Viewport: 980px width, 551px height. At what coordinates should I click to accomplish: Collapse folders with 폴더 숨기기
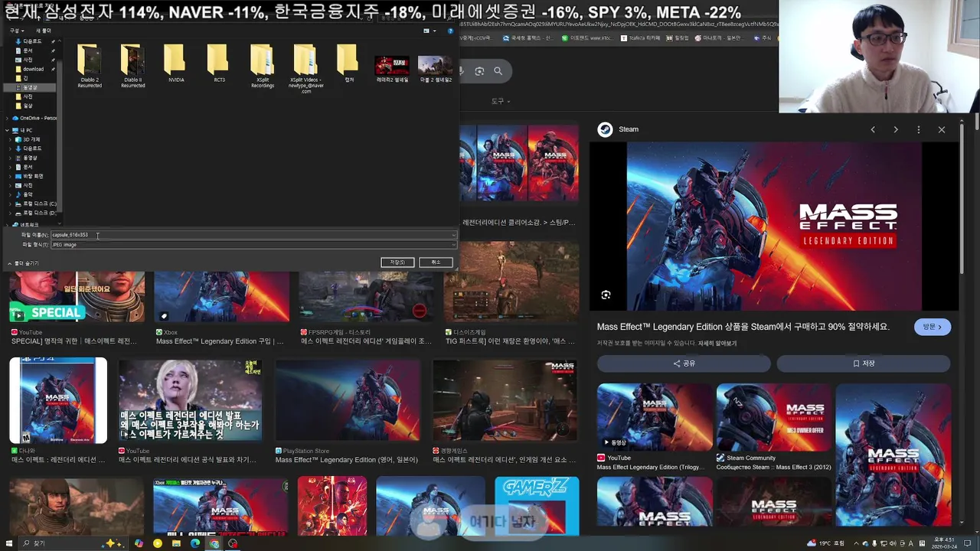click(23, 263)
